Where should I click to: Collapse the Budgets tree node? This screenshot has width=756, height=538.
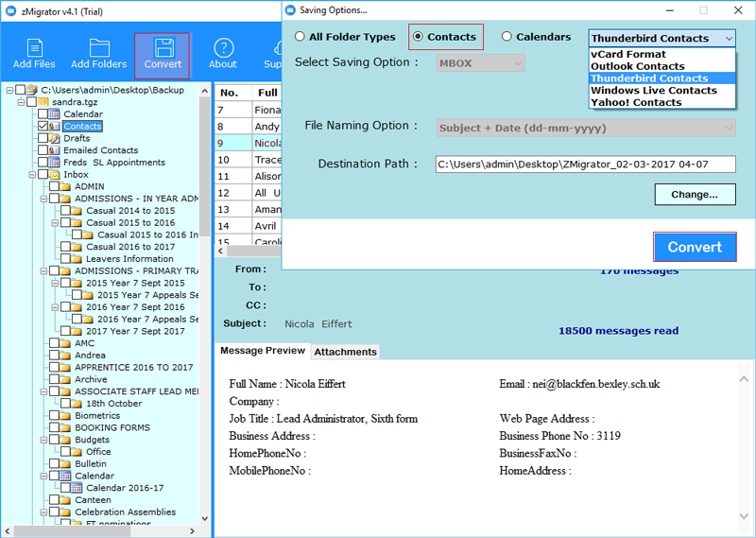(43, 440)
